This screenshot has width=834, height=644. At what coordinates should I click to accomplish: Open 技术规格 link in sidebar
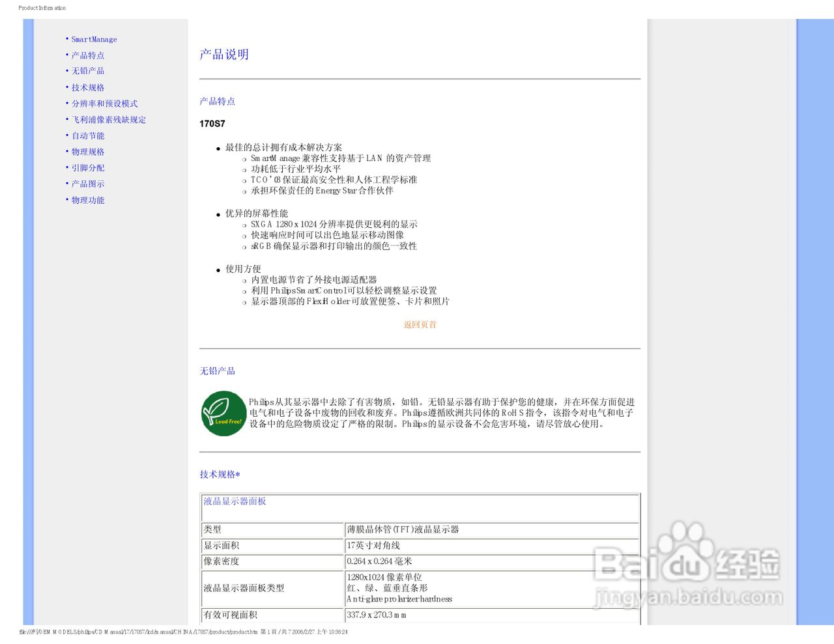88,88
